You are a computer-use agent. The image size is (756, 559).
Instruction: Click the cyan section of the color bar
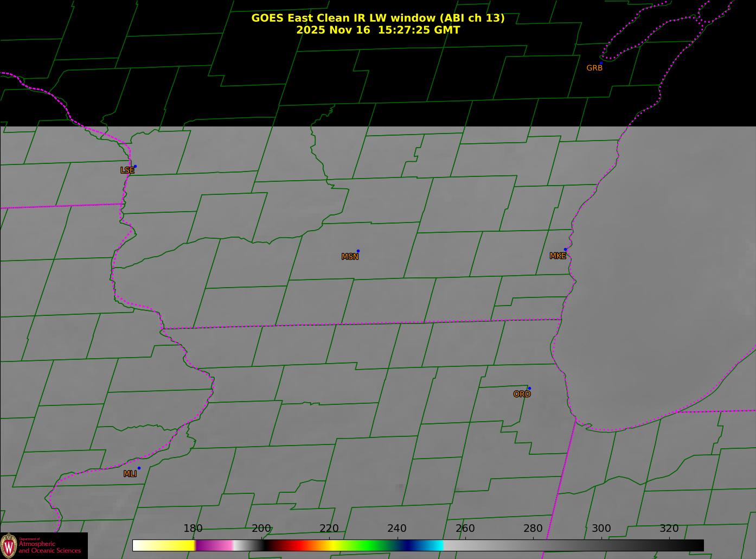point(434,545)
